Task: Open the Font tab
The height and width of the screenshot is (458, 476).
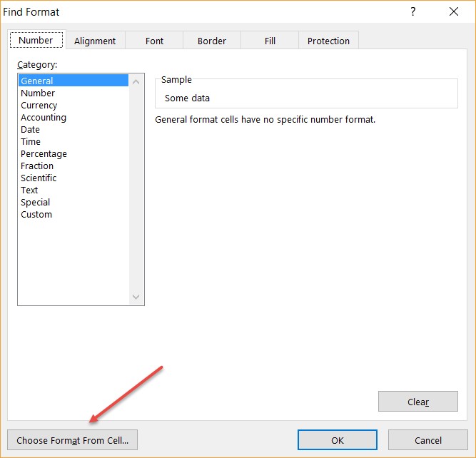Action: click(154, 41)
